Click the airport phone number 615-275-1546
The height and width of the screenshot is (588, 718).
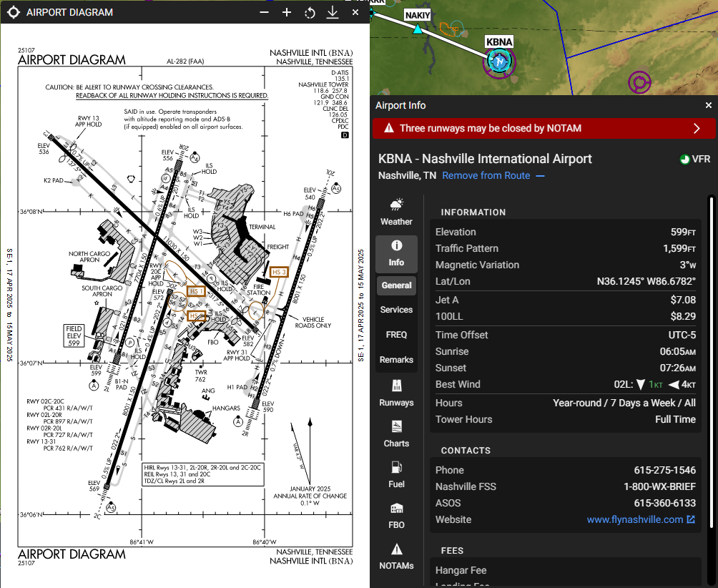point(665,470)
